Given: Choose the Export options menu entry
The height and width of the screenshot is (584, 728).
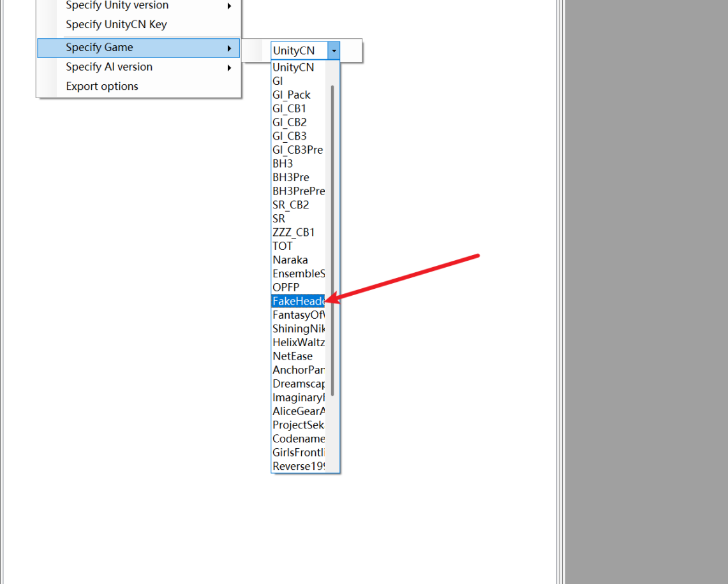Looking at the screenshot, I should pos(139,87).
